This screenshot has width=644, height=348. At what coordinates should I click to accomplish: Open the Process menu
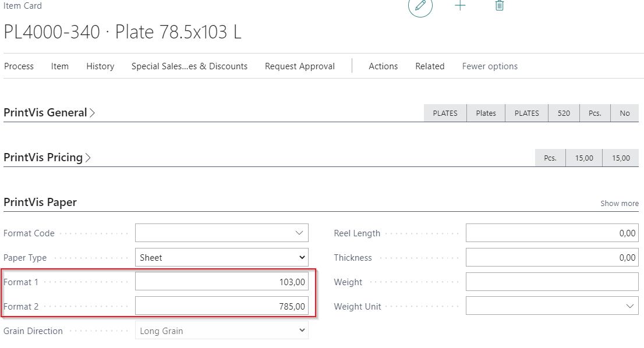19,66
